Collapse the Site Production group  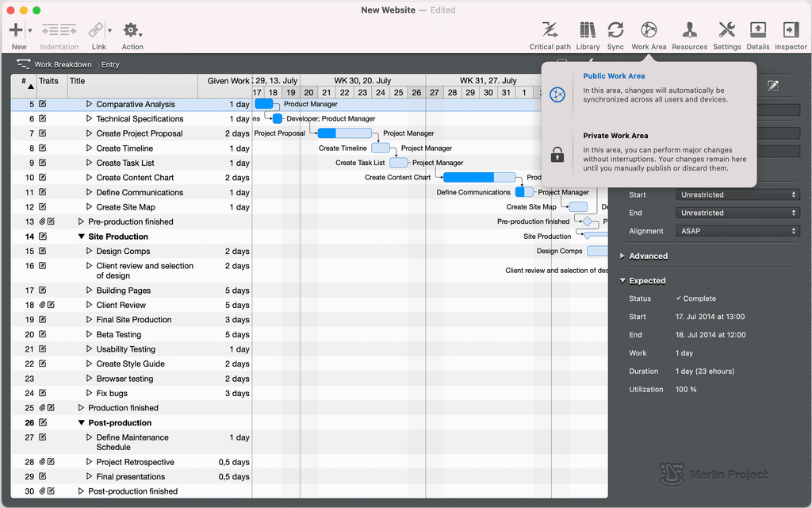[82, 237]
